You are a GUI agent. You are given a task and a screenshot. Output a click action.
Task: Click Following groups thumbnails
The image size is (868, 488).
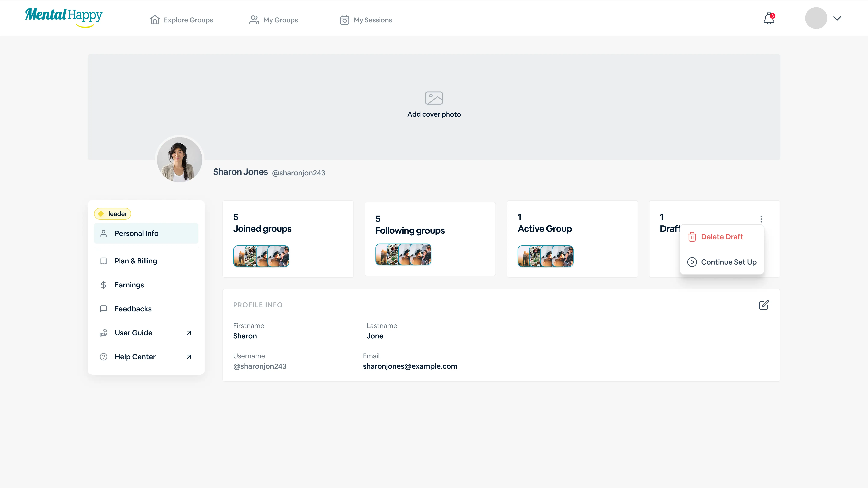click(x=403, y=255)
